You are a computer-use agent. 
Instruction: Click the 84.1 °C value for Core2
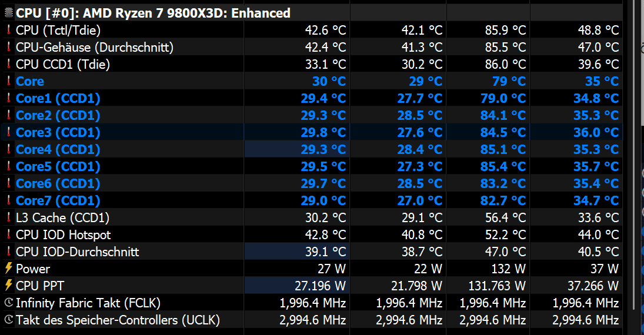(503, 115)
